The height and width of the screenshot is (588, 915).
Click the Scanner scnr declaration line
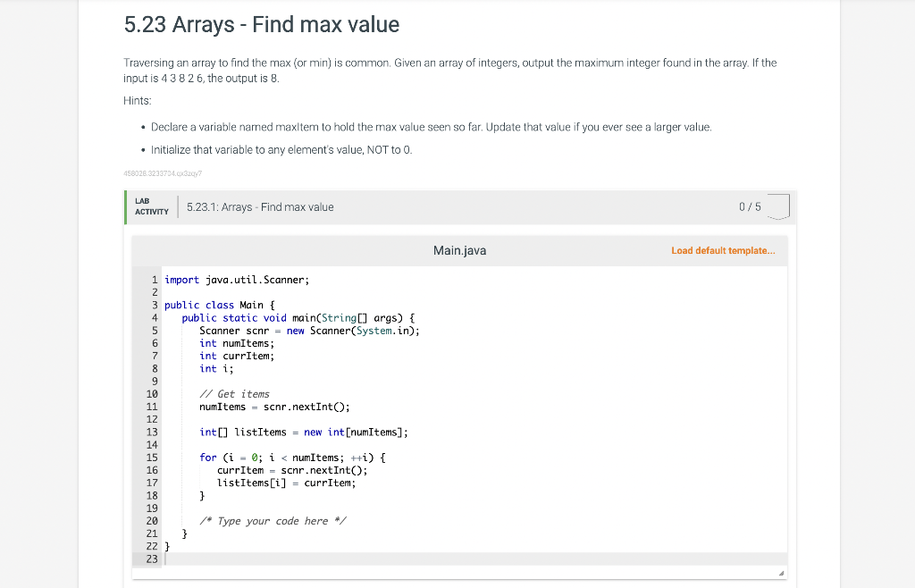[x=309, y=331]
